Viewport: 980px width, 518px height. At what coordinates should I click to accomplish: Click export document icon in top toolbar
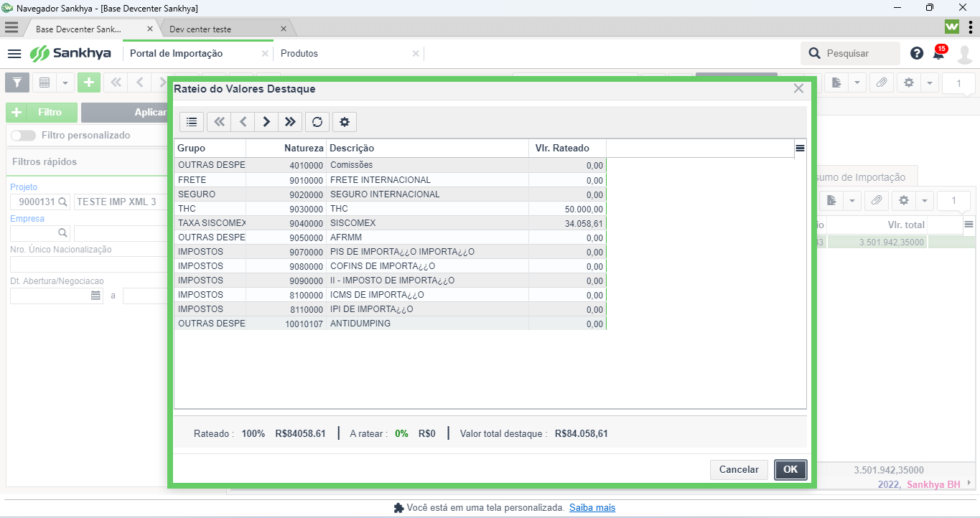click(836, 83)
